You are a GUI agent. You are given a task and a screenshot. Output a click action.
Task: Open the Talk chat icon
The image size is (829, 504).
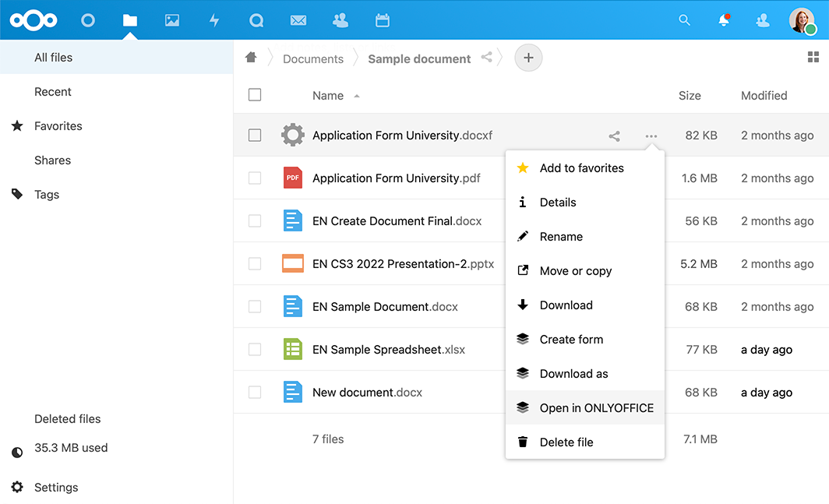pyautogui.click(x=256, y=20)
